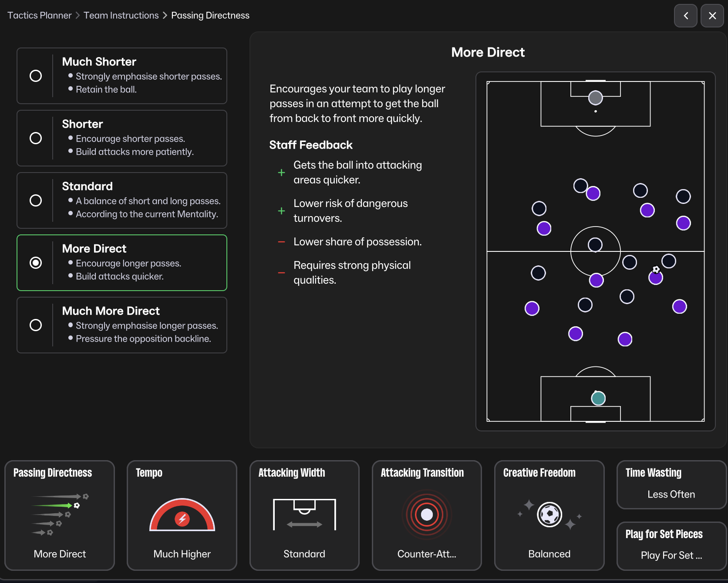Viewport: 728px width, 583px height.
Task: Click the Passing Directness arrows icon
Action: coord(60,514)
